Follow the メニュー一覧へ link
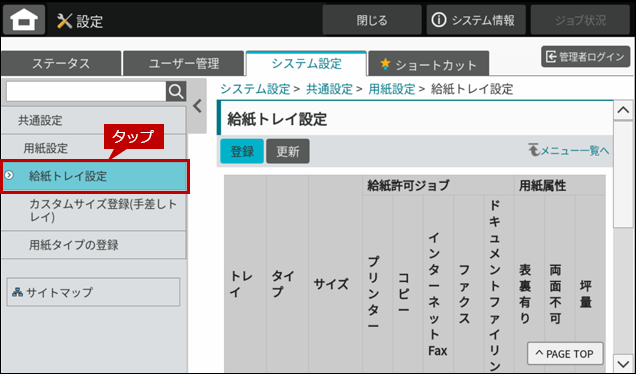This screenshot has width=636, height=374. [569, 150]
